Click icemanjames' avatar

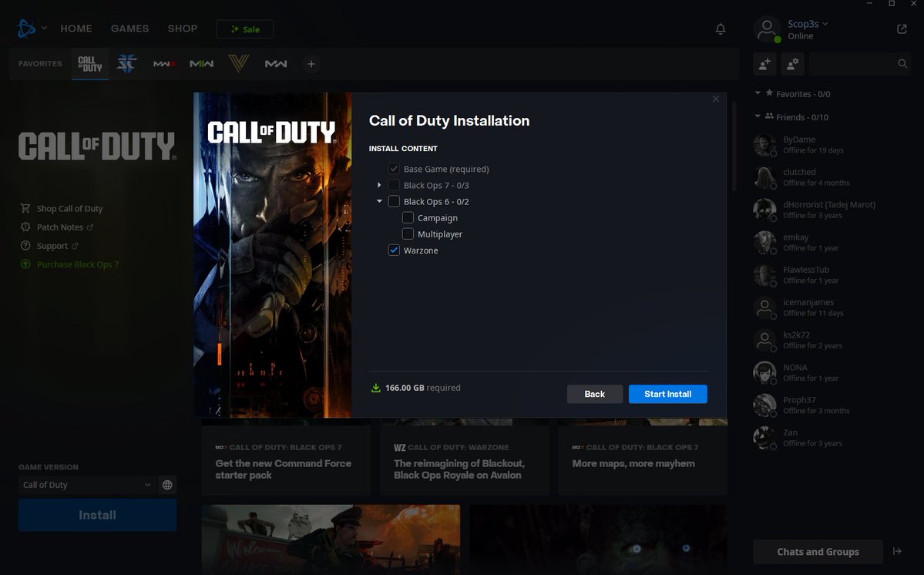[x=765, y=308]
